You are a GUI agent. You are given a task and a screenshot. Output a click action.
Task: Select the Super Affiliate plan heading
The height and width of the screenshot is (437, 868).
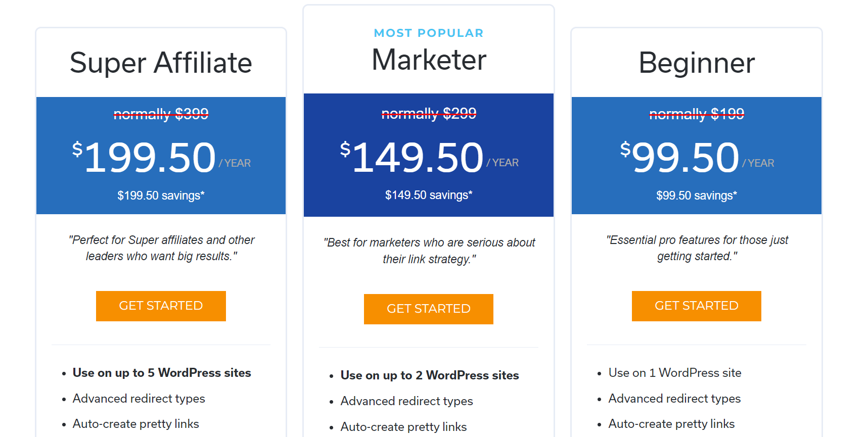coord(161,63)
